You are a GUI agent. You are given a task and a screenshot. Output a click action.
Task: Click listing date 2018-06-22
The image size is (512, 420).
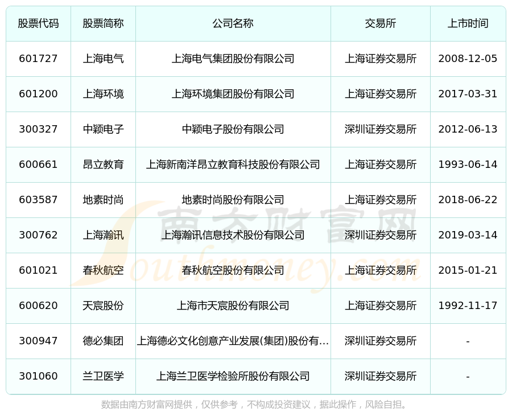(x=468, y=200)
